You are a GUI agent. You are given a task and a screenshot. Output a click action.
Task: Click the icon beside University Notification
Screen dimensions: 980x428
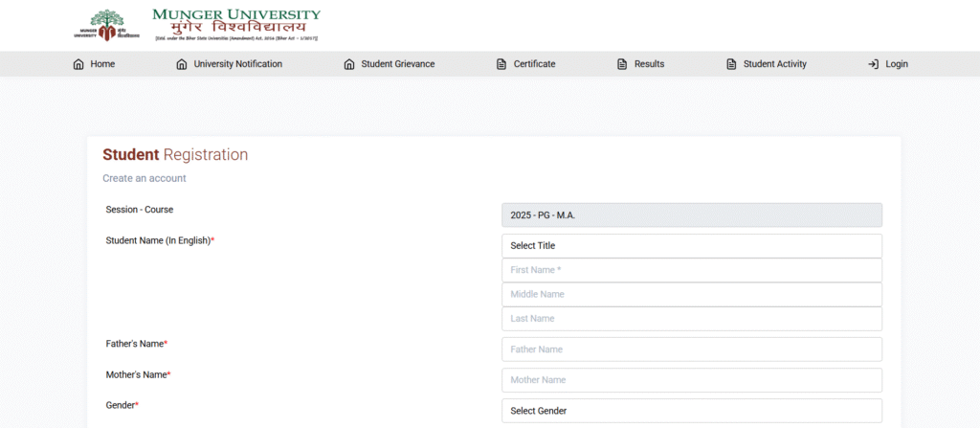182,64
